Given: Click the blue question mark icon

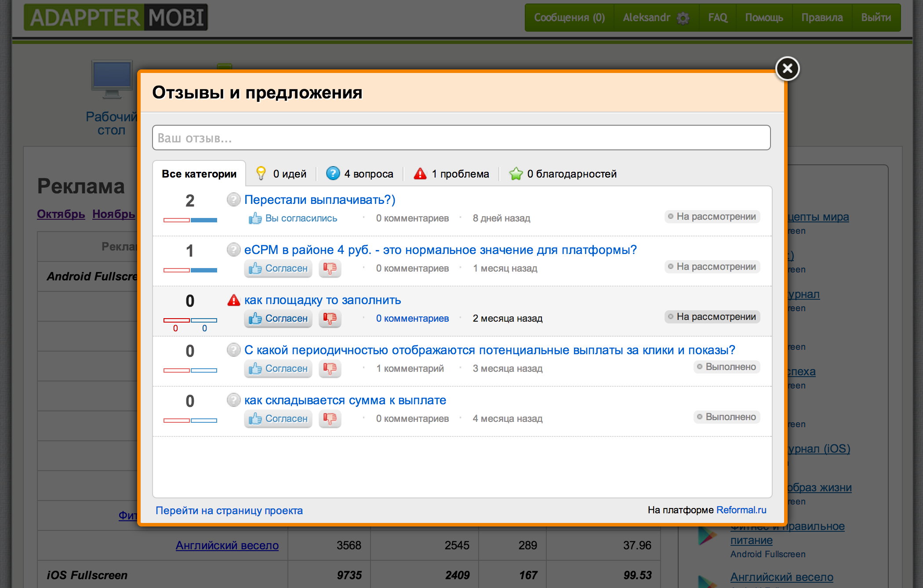Looking at the screenshot, I should point(333,173).
